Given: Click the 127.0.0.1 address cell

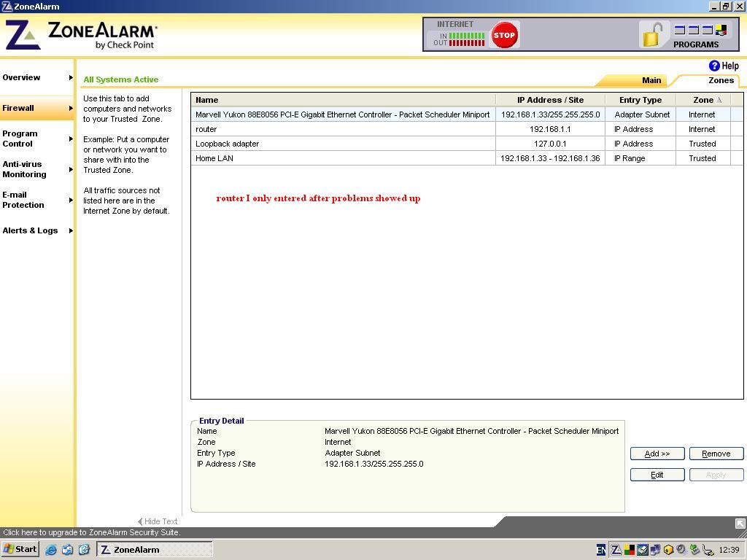Looking at the screenshot, I should click(550, 144).
